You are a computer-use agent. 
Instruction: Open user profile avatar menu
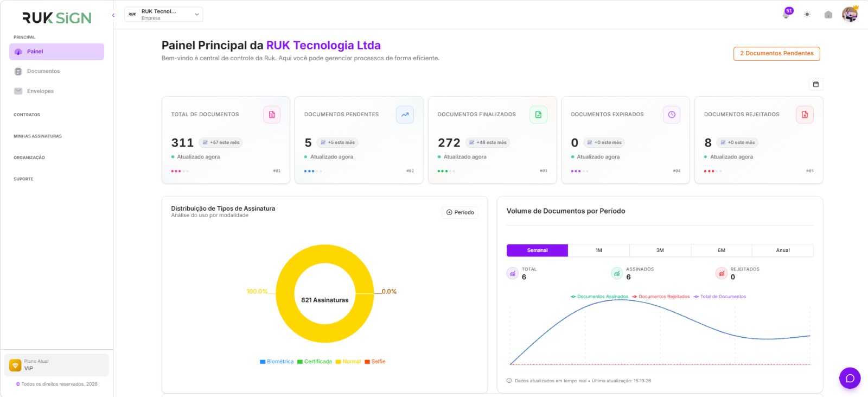coord(850,15)
